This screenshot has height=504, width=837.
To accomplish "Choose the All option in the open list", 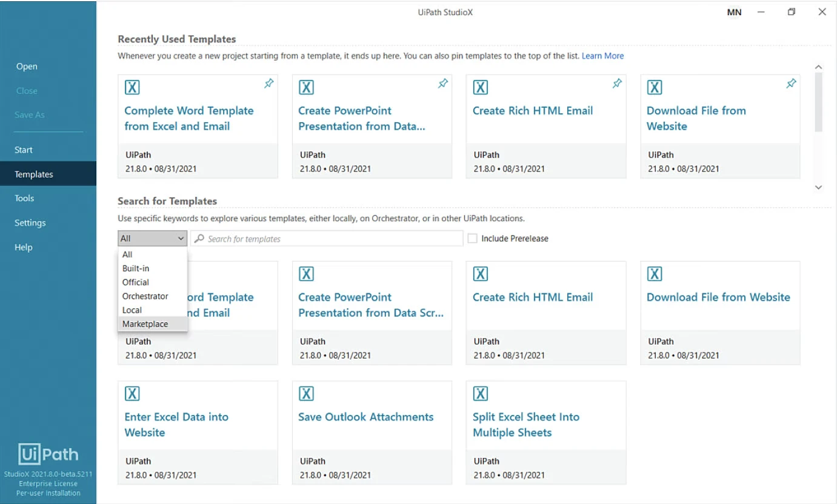I will [152, 254].
